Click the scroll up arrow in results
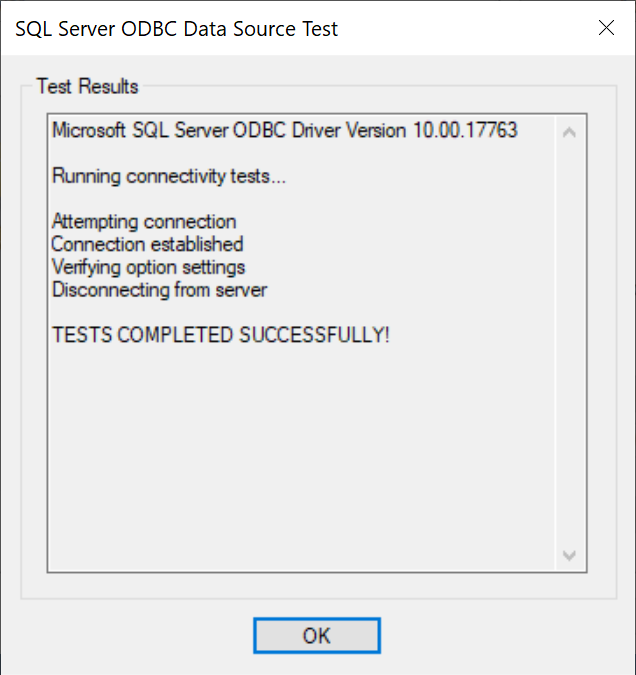Image resolution: width=636 pixels, height=675 pixels. pos(569,132)
